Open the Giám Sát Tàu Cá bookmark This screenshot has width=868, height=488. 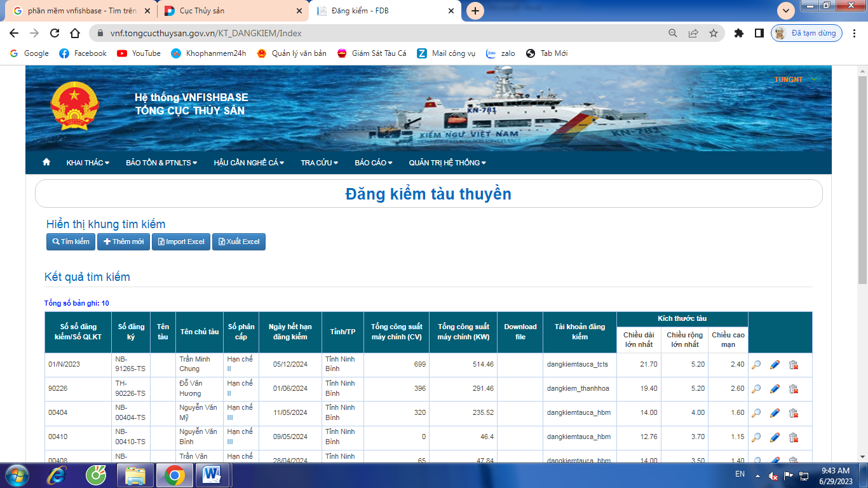point(372,53)
